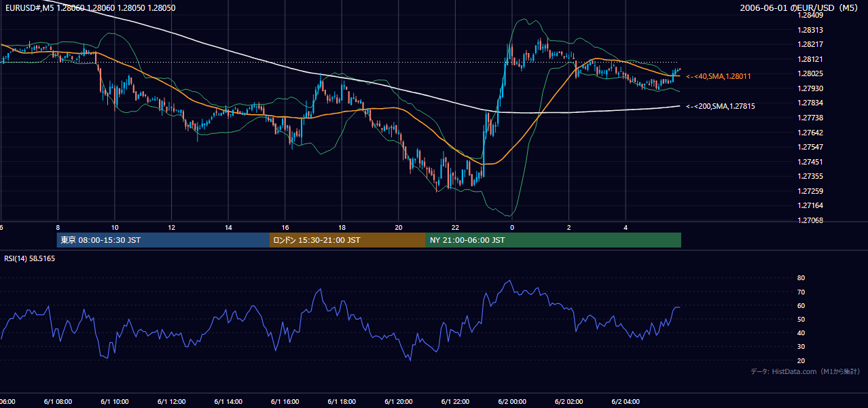
Task: Click the 6/1 18:00 time axis label
Action: (342, 402)
